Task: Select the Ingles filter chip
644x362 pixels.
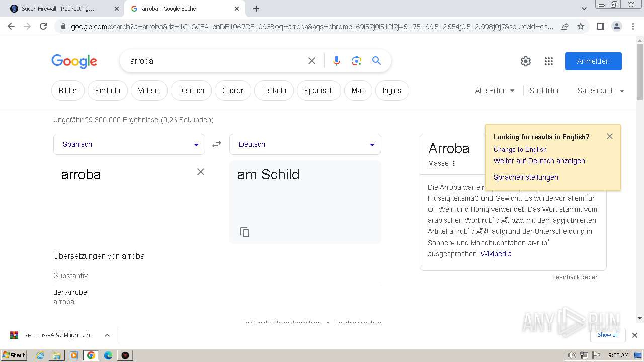Action: pyautogui.click(x=392, y=90)
